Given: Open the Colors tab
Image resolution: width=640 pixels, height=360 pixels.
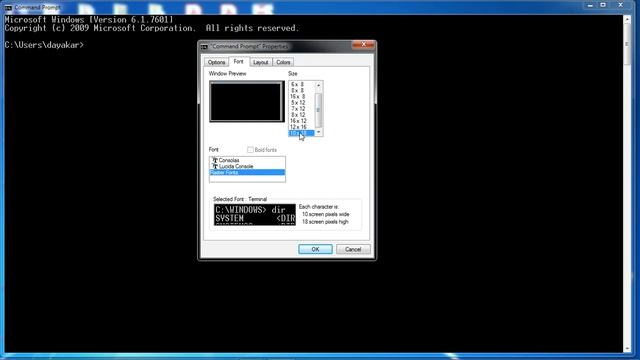Looking at the screenshot, I should coord(283,62).
